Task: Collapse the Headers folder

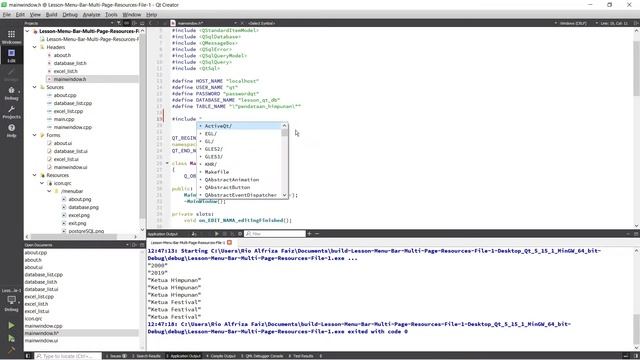Action: tap(35, 47)
